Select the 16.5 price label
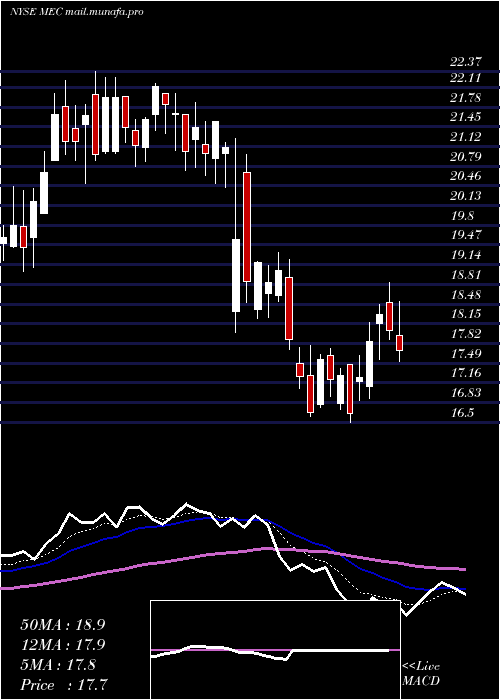The width and height of the screenshot is (500, 700). coord(462,412)
